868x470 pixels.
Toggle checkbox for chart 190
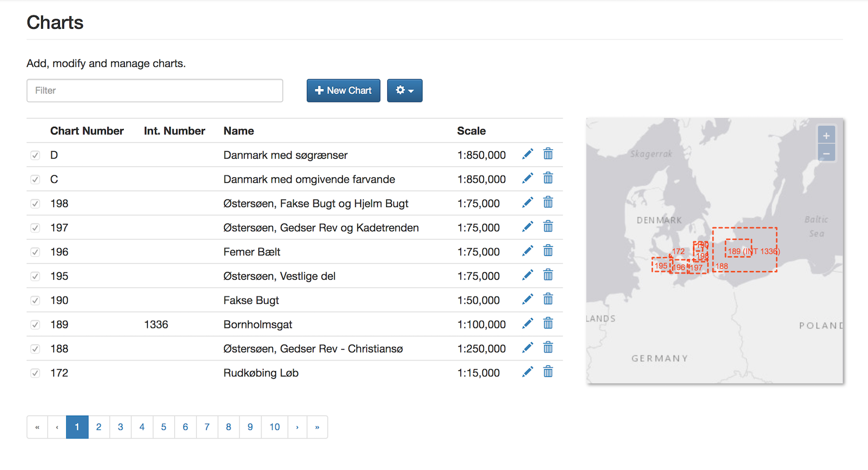(35, 300)
